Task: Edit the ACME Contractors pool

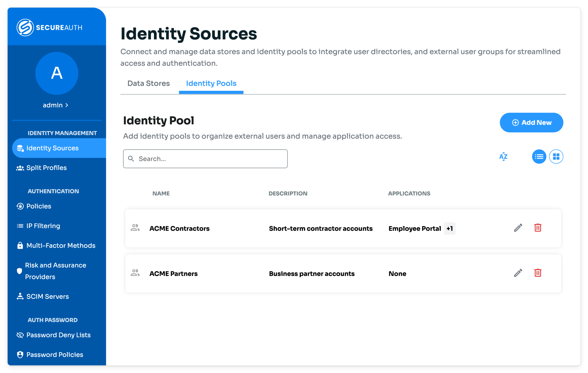Action: coord(518,228)
